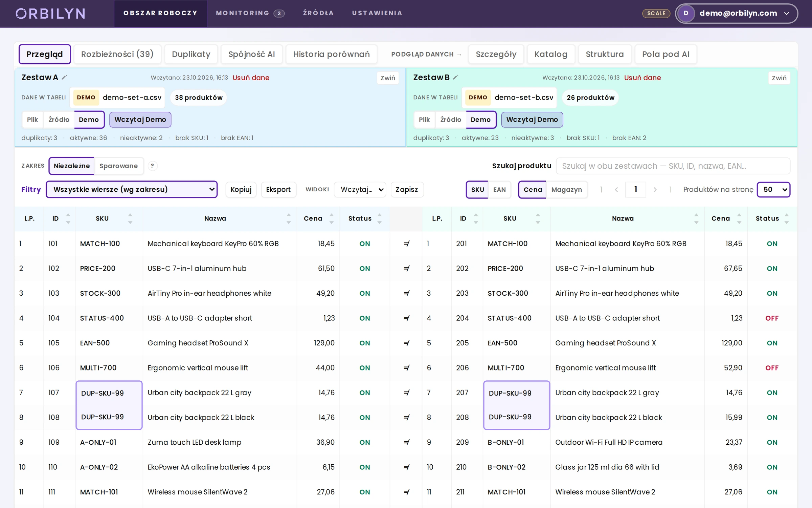Screen dimensions: 812x508
Task: Select Plik source option in Zestaw A
Action: click(32, 120)
